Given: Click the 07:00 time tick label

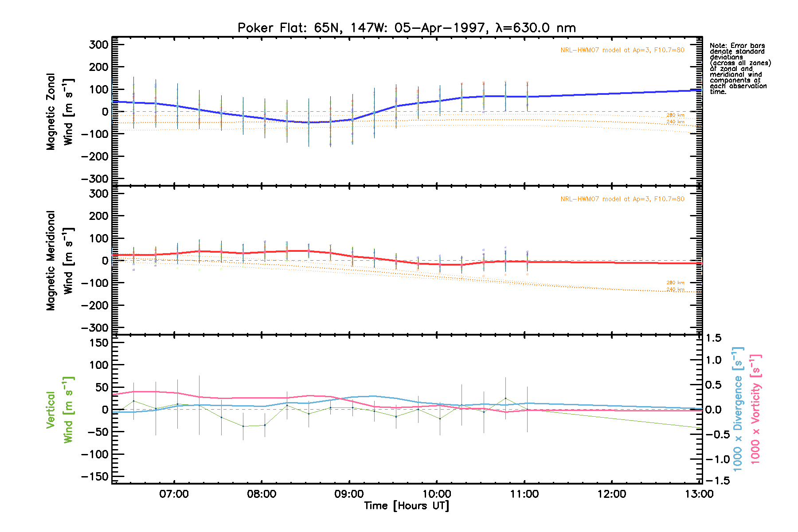Looking at the screenshot, I should click(174, 494).
